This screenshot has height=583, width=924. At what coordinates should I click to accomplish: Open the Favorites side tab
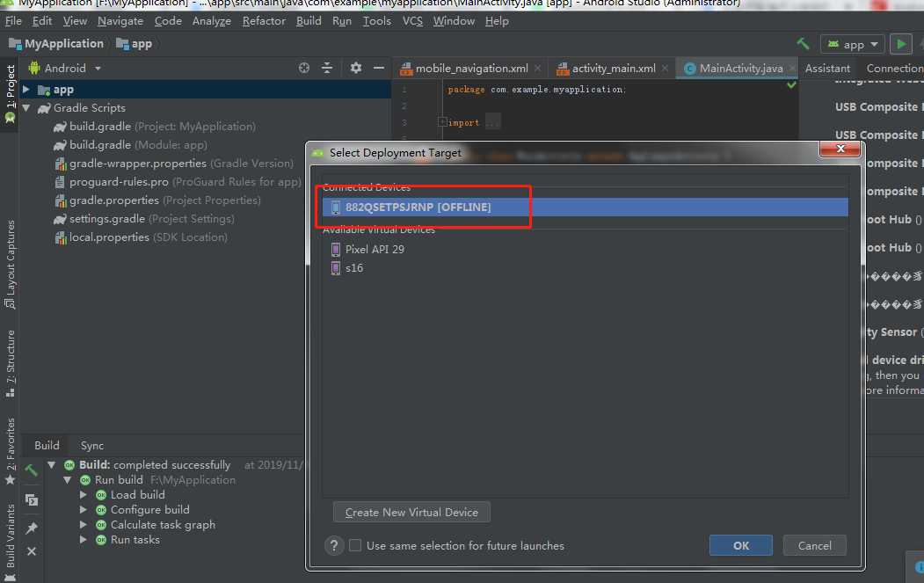pyautogui.click(x=10, y=452)
